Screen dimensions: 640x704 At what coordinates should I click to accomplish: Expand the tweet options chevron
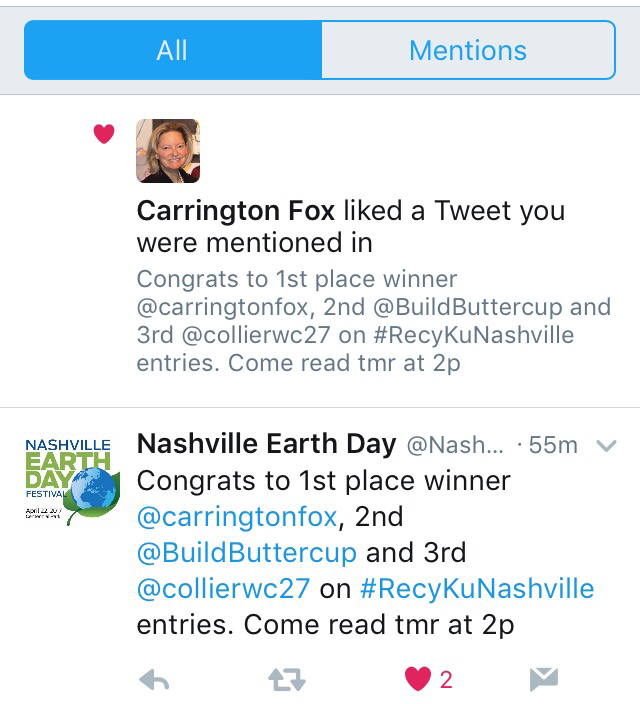[606, 446]
